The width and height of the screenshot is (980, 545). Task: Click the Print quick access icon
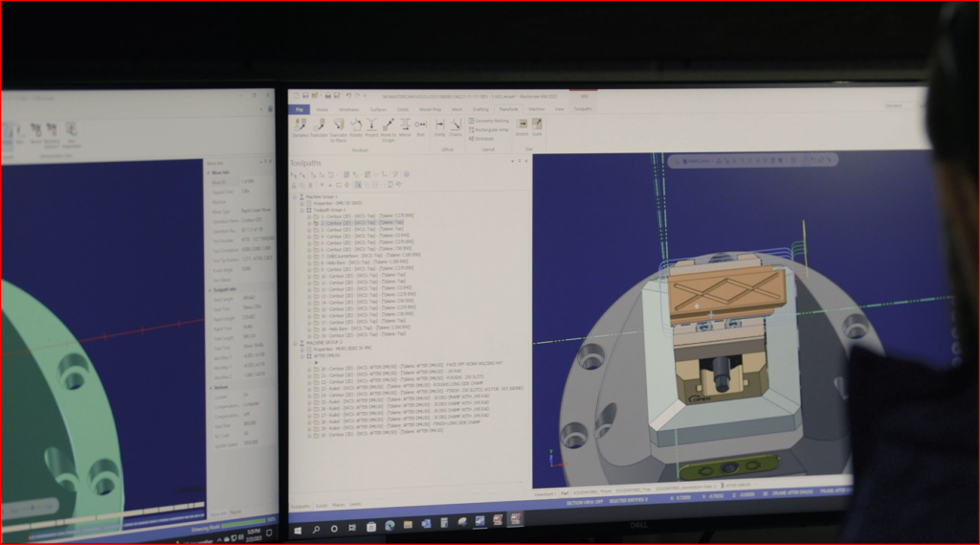click(327, 96)
